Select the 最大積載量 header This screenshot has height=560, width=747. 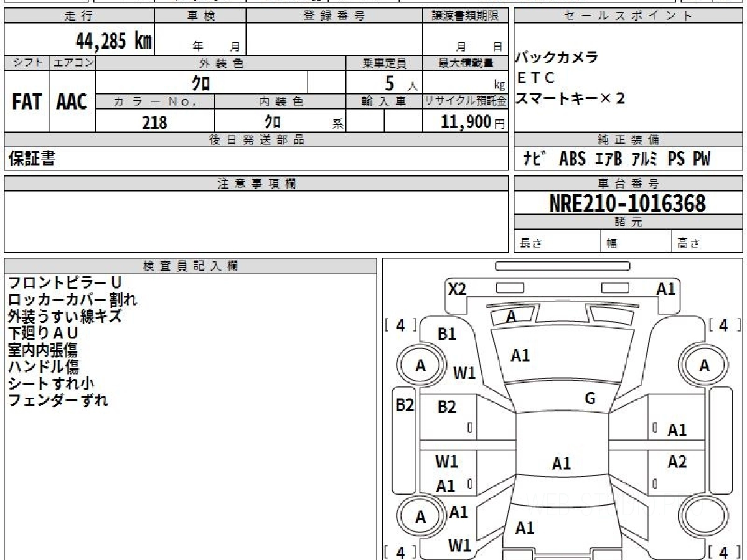(x=466, y=63)
